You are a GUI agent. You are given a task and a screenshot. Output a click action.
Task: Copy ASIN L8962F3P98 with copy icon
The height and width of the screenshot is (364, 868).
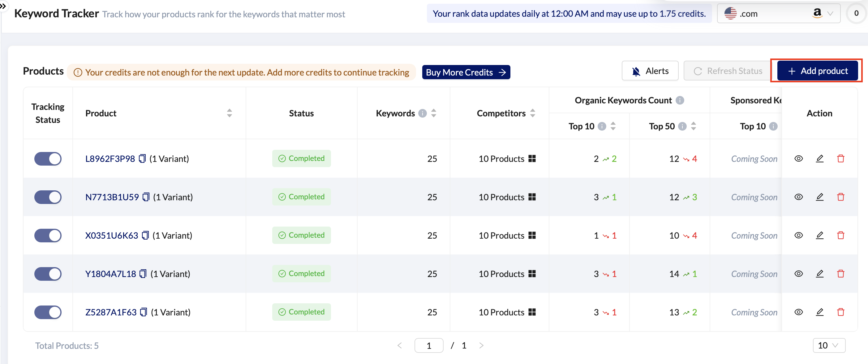click(x=142, y=158)
